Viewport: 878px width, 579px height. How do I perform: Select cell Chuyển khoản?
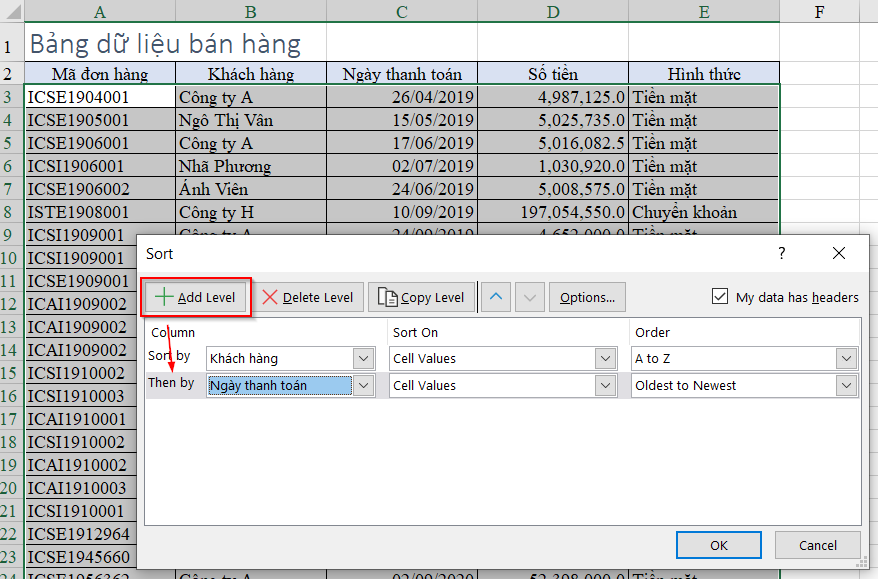(x=704, y=212)
